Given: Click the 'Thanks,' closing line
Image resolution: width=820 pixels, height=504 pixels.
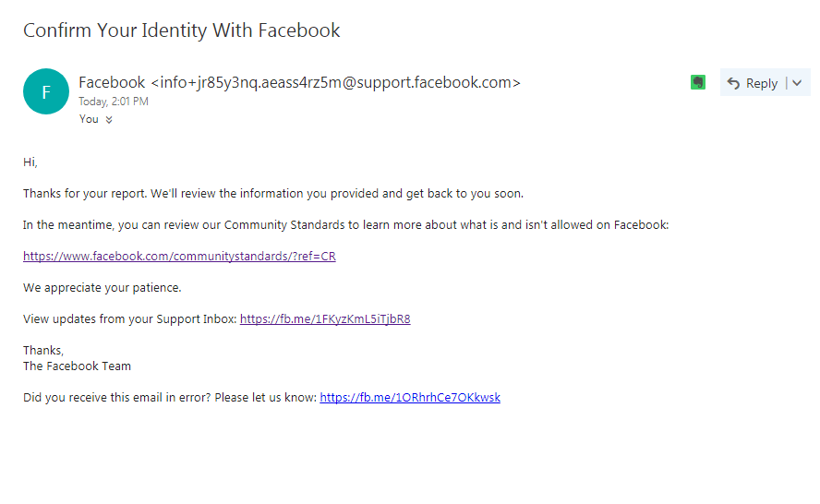Looking at the screenshot, I should (43, 351).
